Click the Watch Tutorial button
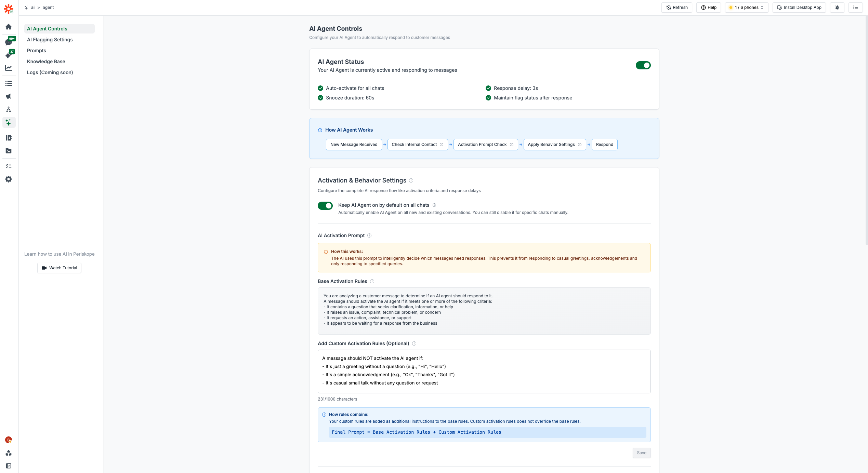This screenshot has width=868, height=473. (x=59, y=268)
